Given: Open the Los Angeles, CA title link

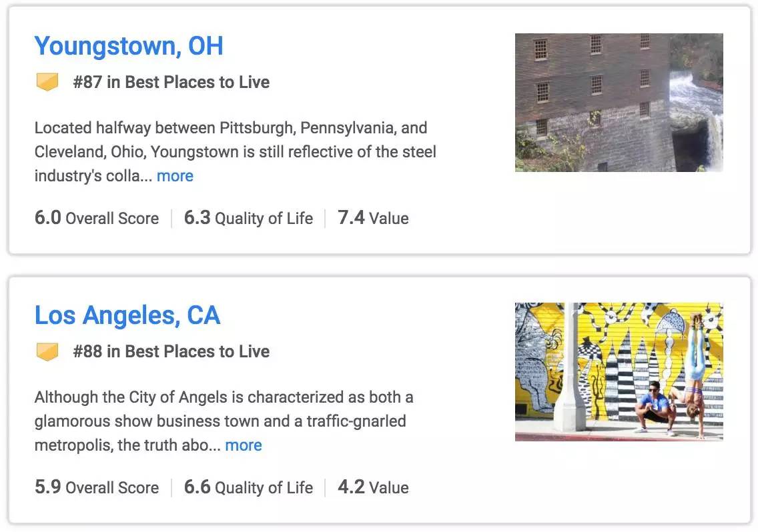Looking at the screenshot, I should (127, 315).
